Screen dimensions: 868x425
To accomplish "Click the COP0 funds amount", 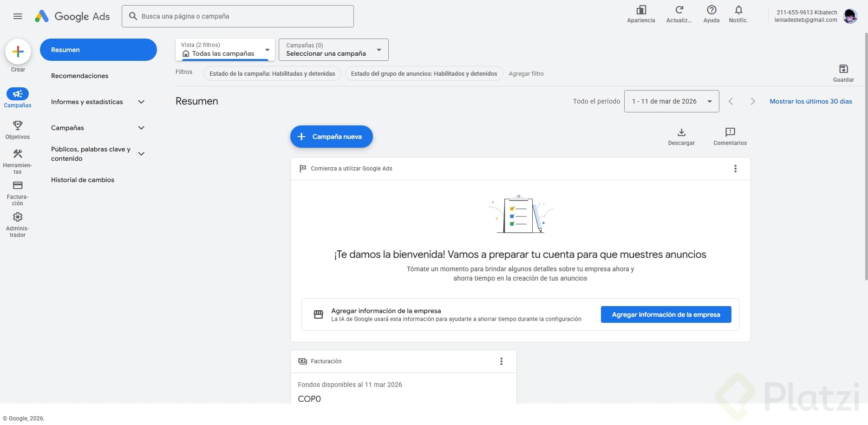I will click(309, 399).
